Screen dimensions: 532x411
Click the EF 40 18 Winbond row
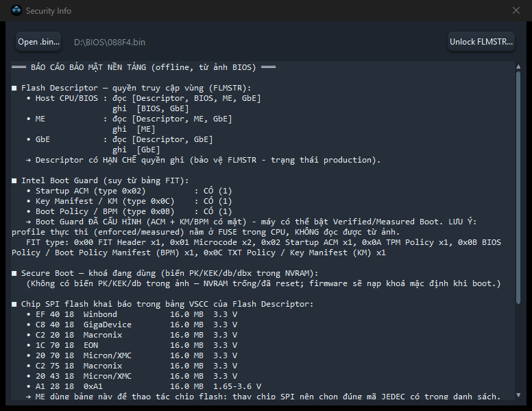tap(132, 314)
